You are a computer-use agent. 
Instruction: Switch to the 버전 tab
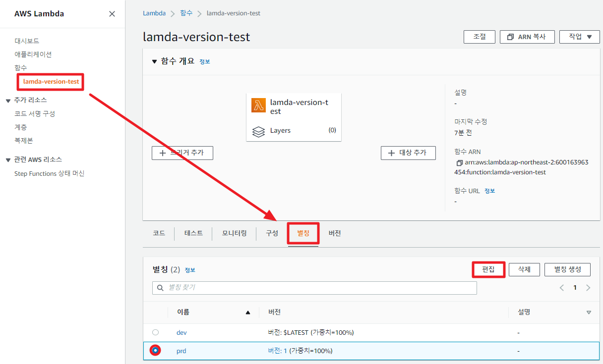(x=335, y=233)
